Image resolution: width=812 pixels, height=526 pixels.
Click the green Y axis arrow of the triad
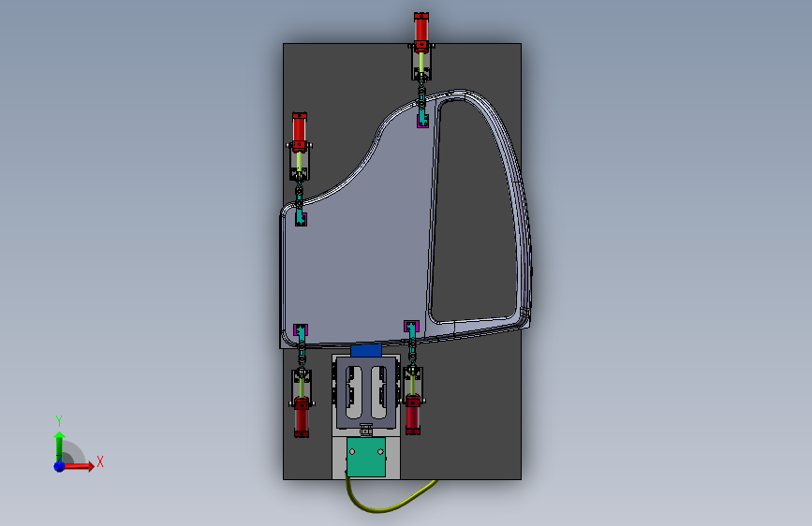click(x=59, y=446)
